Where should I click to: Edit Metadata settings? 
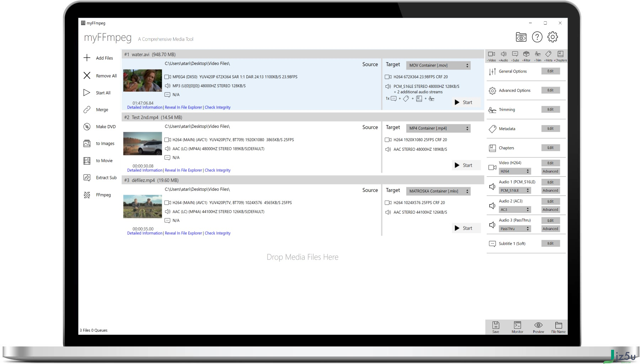550,129
